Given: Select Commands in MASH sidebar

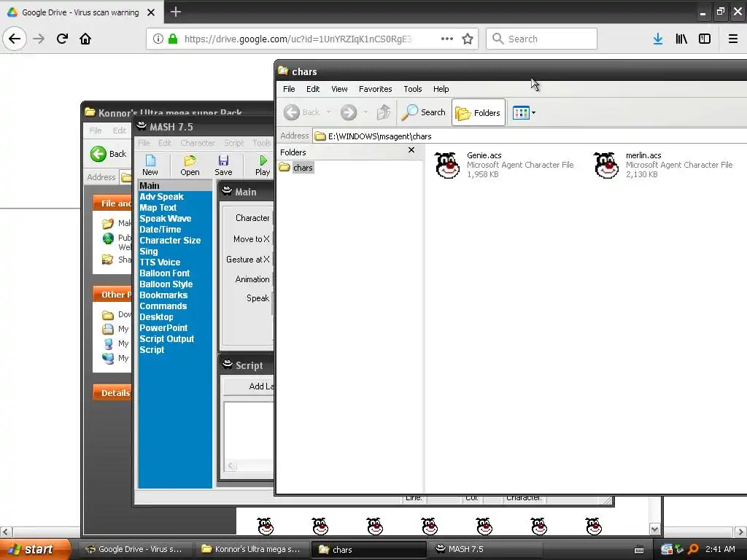Looking at the screenshot, I should click(163, 306).
